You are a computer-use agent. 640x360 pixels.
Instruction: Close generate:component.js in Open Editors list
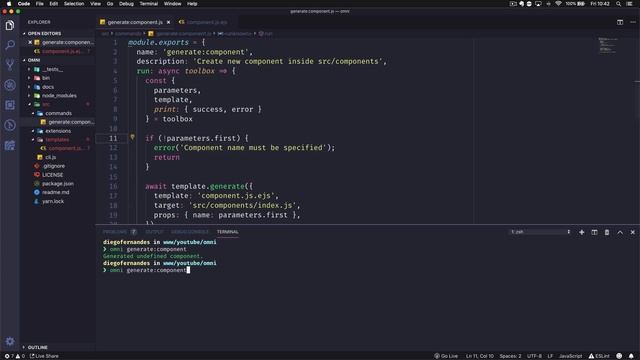(30, 42)
